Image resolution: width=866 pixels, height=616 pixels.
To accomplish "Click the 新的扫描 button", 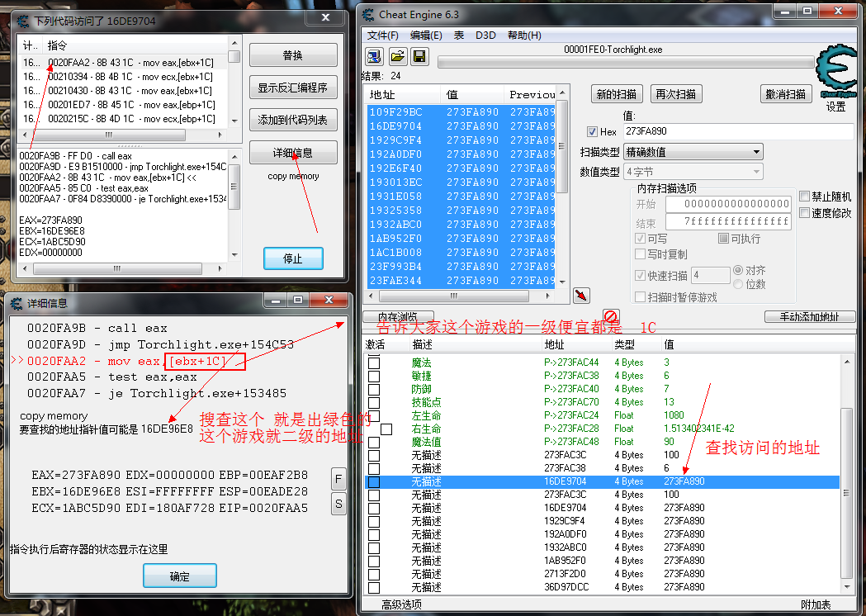I will pyautogui.click(x=617, y=94).
